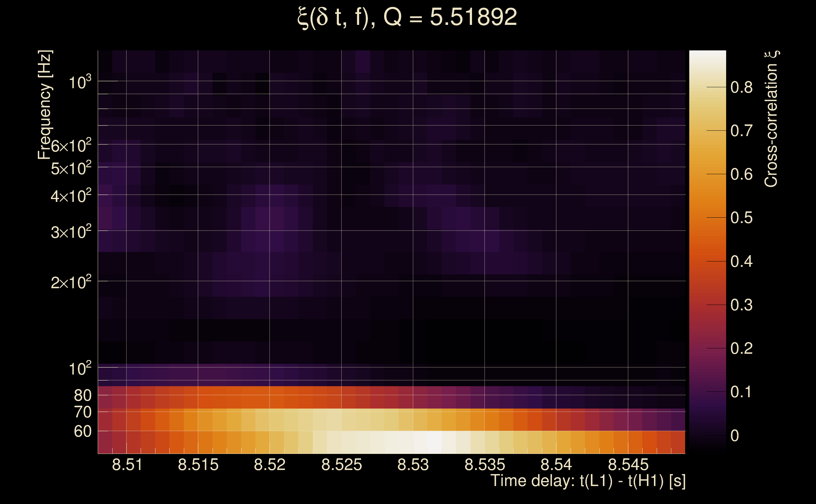The image size is (816, 504).
Task: Click the 10³ frequency tick label
Action: click(x=79, y=82)
